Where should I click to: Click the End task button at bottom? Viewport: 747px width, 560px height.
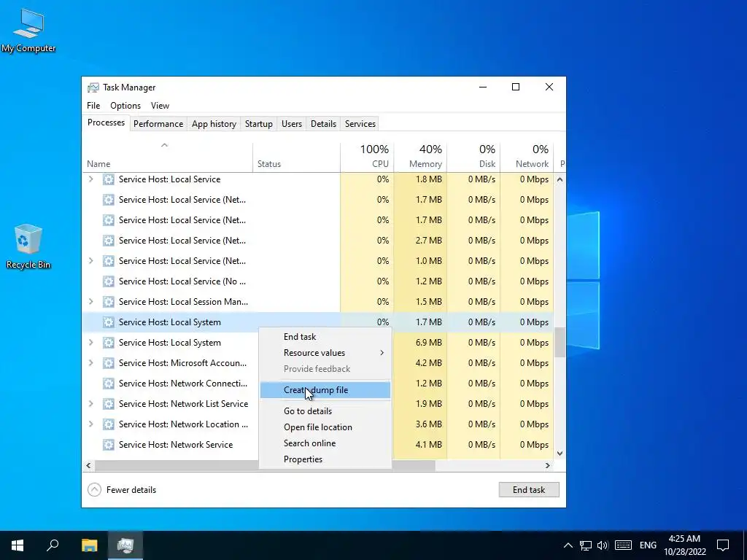click(529, 490)
